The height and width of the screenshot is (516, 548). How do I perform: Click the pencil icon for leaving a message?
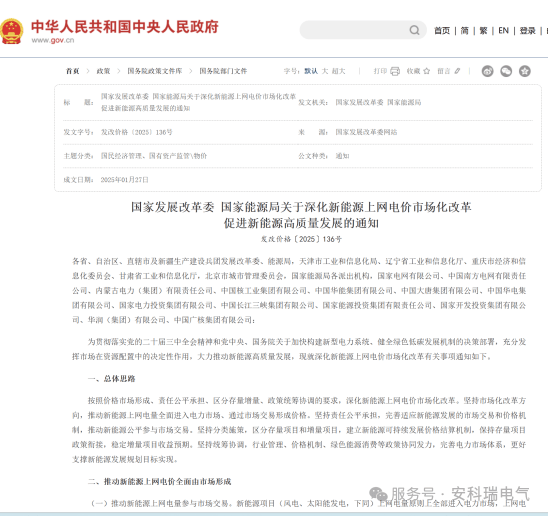pos(457,71)
